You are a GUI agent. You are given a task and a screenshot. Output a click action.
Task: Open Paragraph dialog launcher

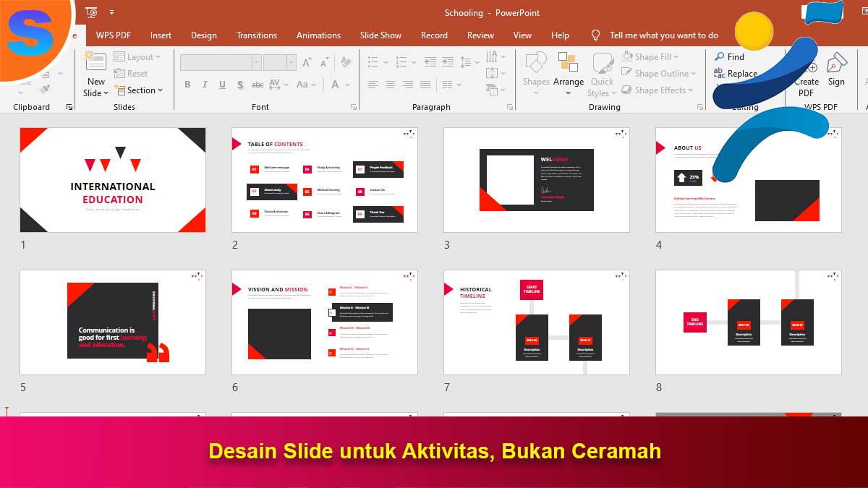(509, 107)
